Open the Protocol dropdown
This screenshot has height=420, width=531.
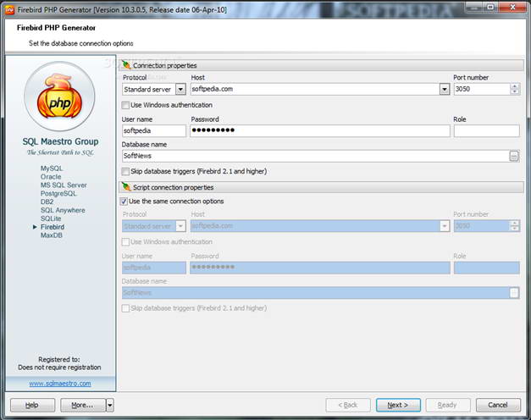pos(180,89)
